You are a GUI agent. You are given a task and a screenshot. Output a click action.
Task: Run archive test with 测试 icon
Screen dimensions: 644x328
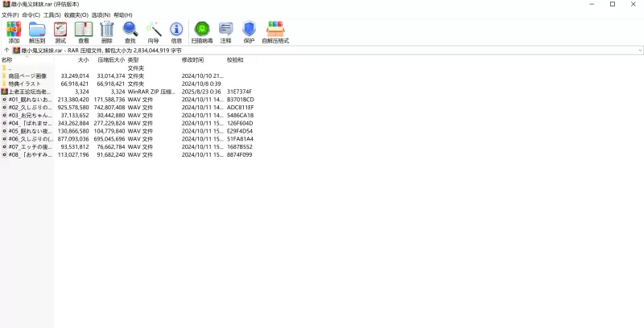click(60, 32)
